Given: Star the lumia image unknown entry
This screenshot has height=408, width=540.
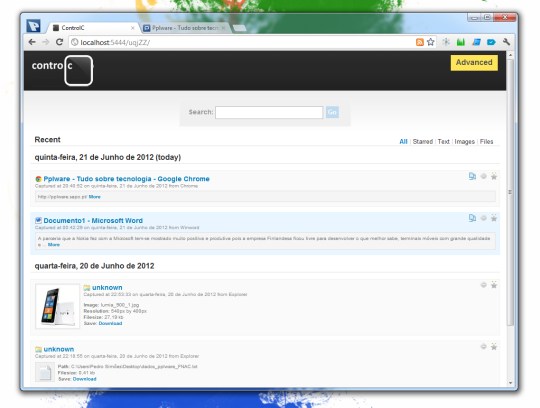Looking at the screenshot, I should pyautogui.click(x=494, y=285).
